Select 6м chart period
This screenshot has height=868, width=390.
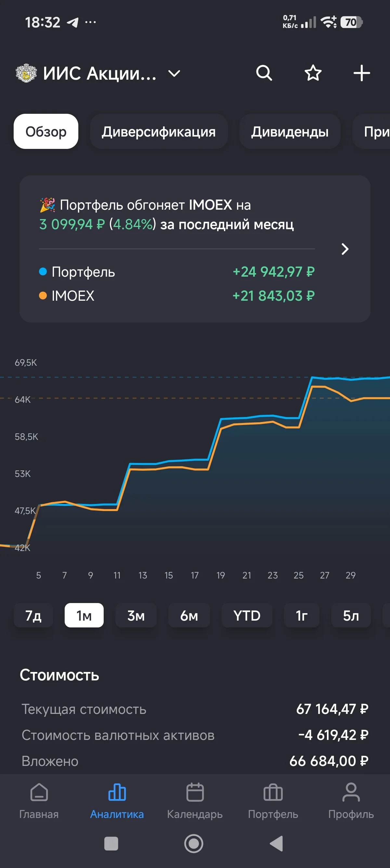[x=189, y=615]
